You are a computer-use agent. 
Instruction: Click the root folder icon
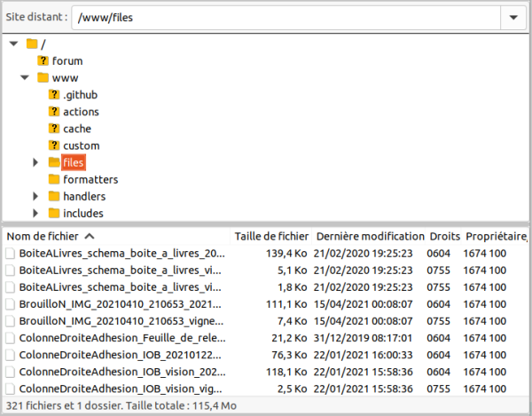pos(32,44)
